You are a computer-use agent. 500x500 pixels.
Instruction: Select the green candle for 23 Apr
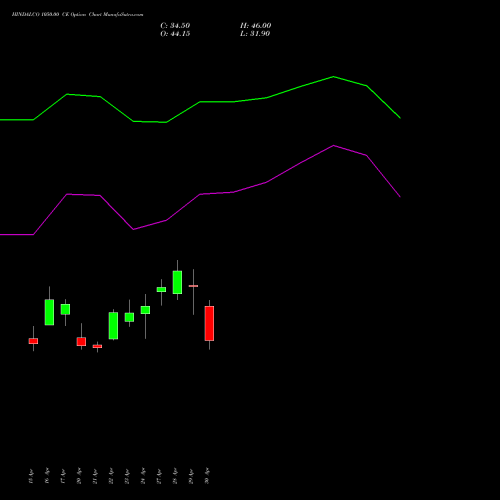(129, 317)
